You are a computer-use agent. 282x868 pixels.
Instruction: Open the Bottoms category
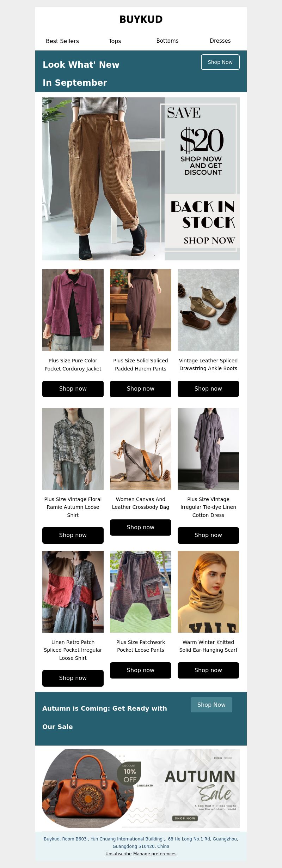167,41
